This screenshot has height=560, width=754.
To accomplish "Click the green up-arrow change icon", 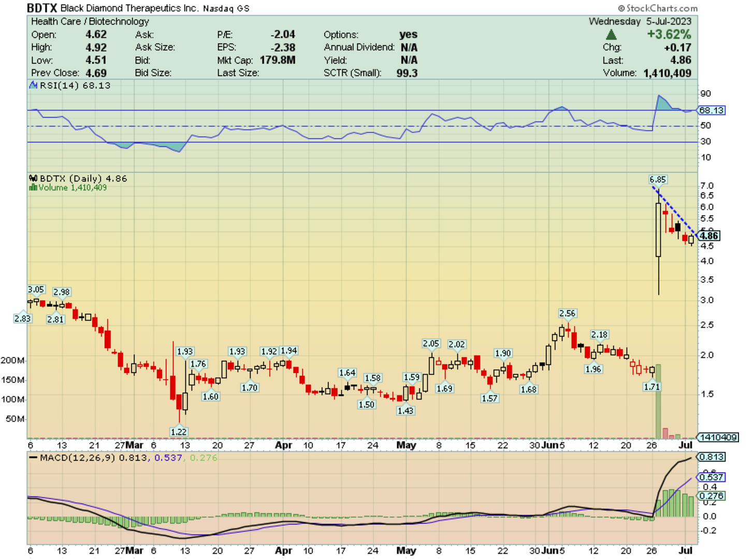I will [611, 35].
